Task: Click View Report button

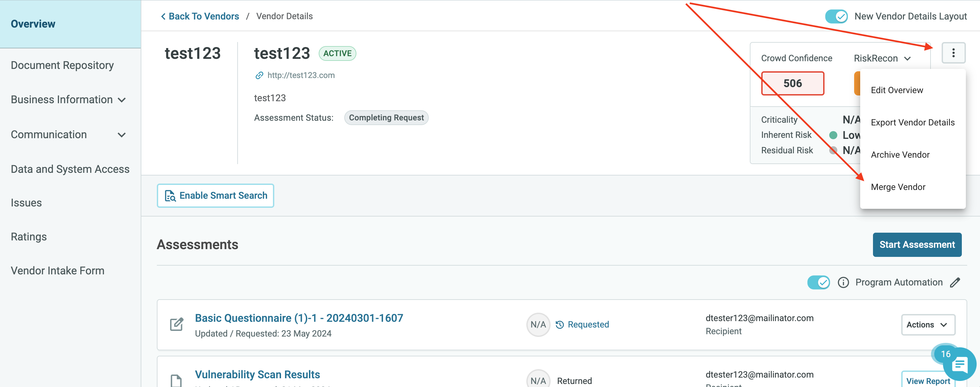Action: click(928, 380)
